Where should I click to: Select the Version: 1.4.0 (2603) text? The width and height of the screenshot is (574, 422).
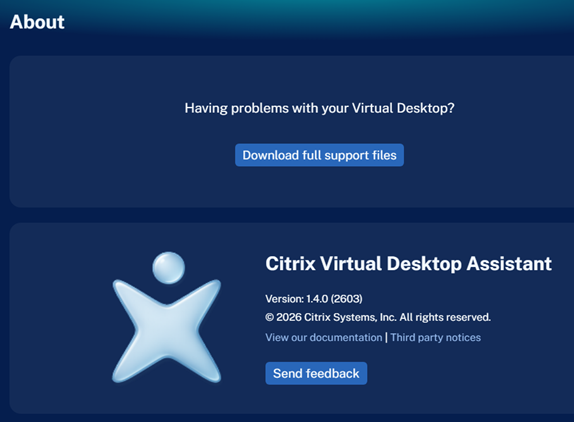click(x=314, y=299)
